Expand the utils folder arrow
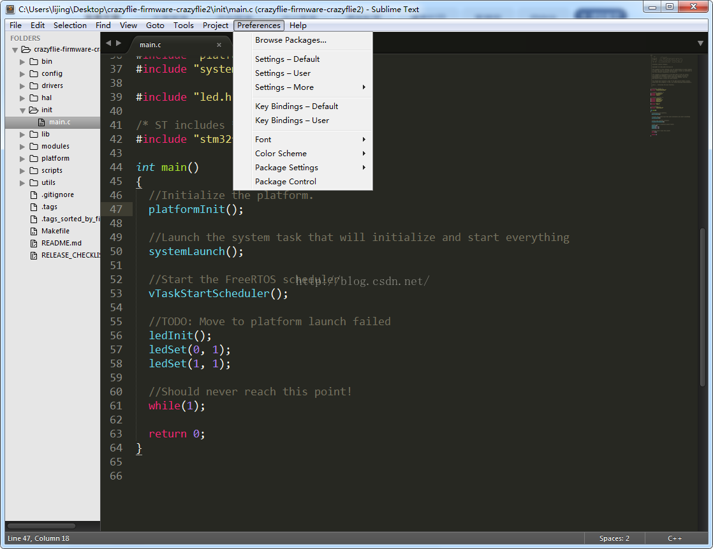Image resolution: width=713 pixels, height=549 pixels. [x=22, y=183]
